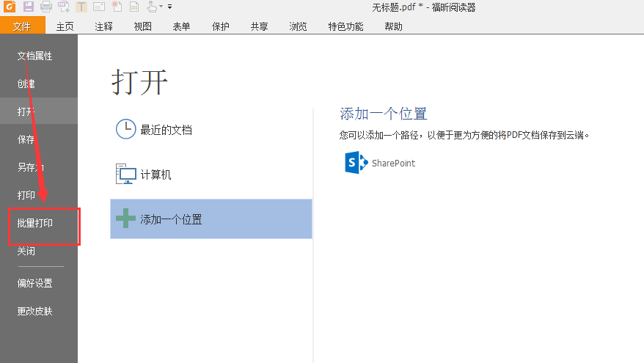Click the typewriter T icon

tap(81, 7)
